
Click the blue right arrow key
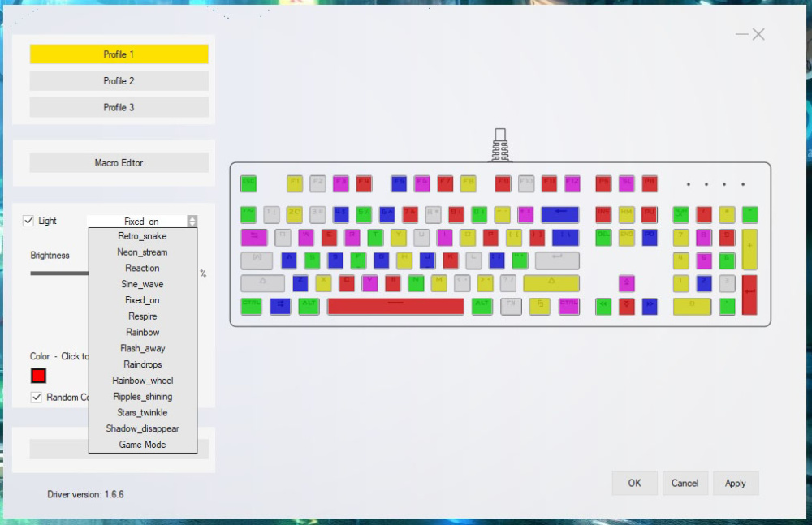(650, 307)
